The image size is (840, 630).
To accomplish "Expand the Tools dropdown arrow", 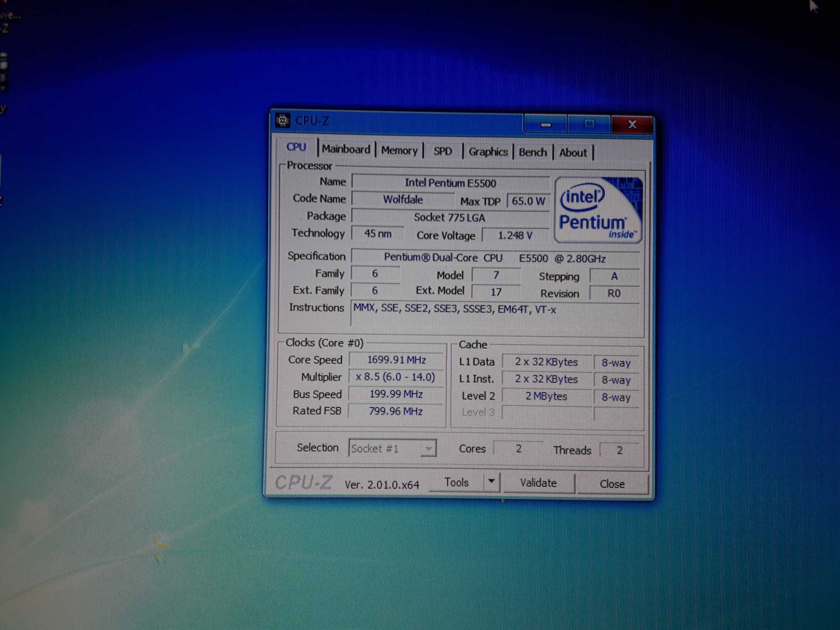I will 491,481.
